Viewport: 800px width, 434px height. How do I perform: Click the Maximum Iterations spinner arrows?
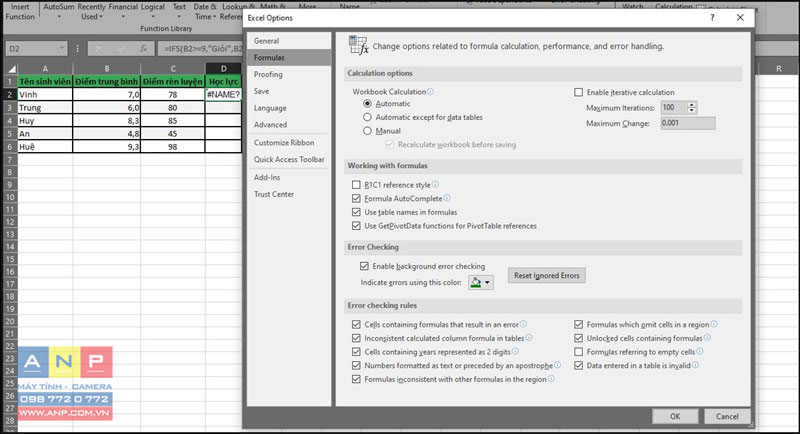(x=692, y=108)
